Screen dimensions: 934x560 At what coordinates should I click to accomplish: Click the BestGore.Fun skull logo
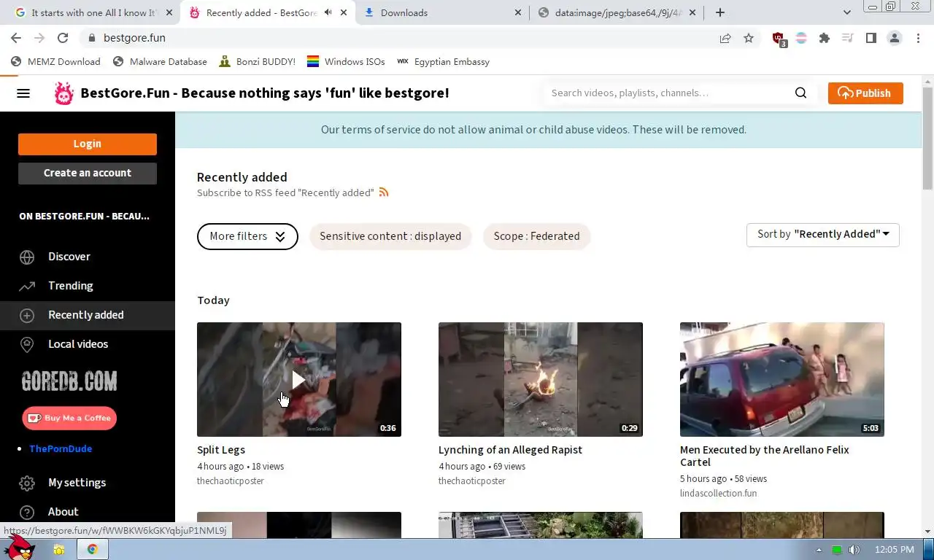tap(64, 93)
